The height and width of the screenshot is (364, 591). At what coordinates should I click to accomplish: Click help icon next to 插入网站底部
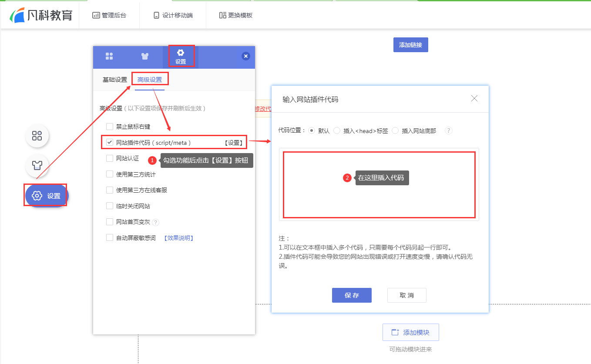[449, 130]
